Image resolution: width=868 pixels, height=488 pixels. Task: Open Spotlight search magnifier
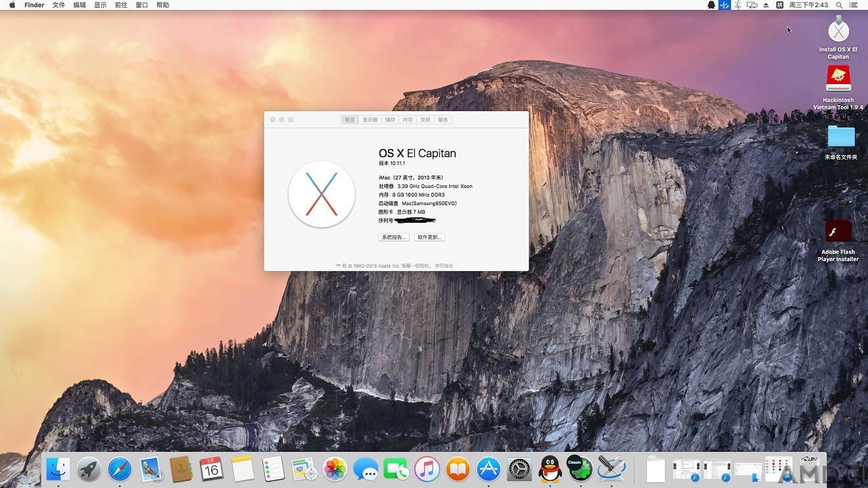click(839, 5)
